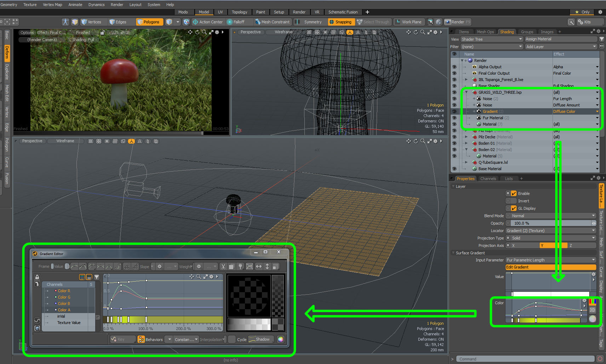The width and height of the screenshot is (606, 364).
Task: Toggle Snapping in the toolbar
Action: click(x=340, y=22)
